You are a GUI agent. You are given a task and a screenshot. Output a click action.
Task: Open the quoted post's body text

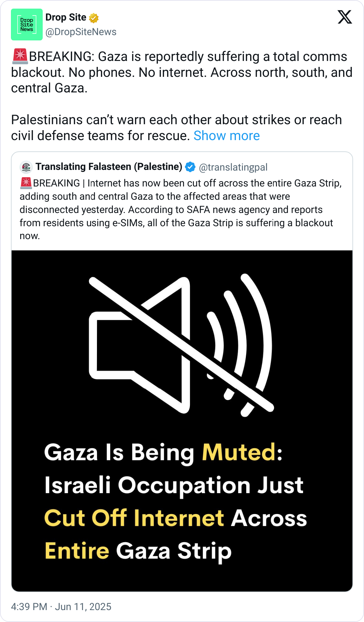[180, 209]
